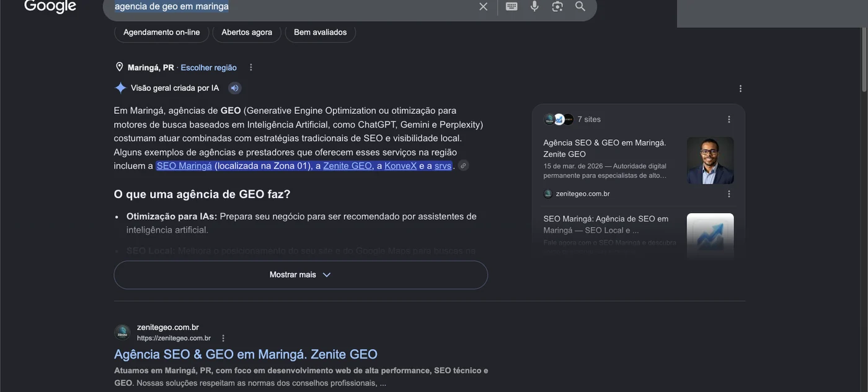Click the AI overview sparkle icon
868x392 pixels.
tap(120, 88)
